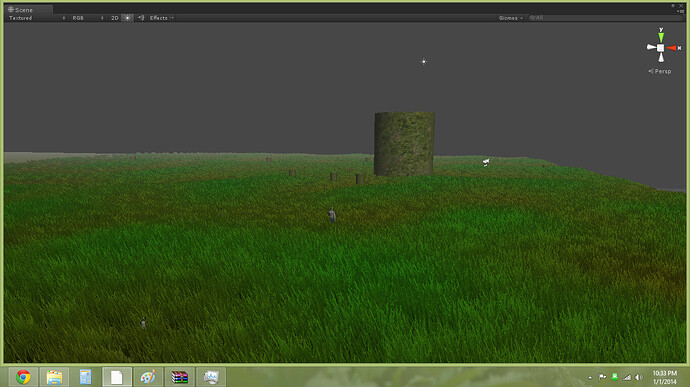Open the Gizmos dropdown menu
690x387 pixels.
pos(510,18)
